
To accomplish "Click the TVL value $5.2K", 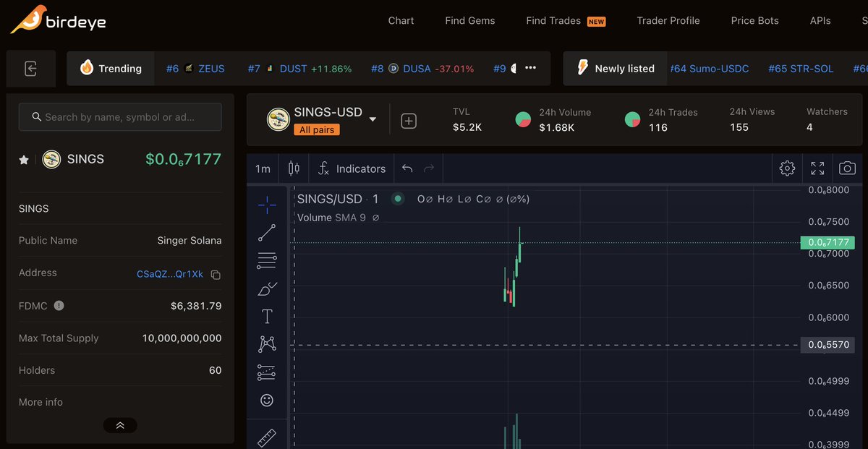I will (467, 127).
